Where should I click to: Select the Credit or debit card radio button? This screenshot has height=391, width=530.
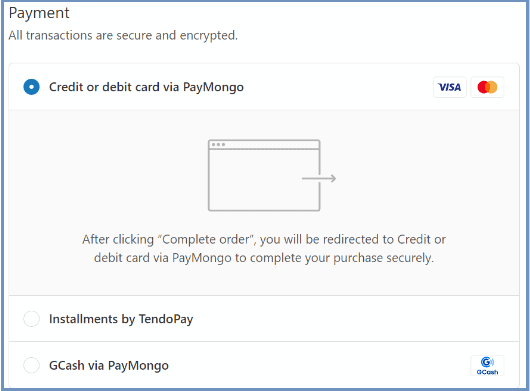click(31, 87)
